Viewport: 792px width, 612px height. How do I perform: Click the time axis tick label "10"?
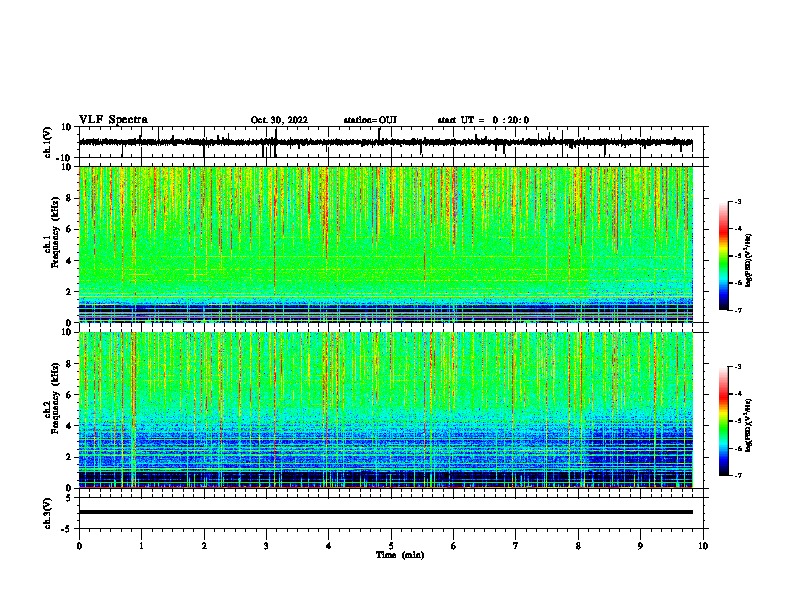703,546
